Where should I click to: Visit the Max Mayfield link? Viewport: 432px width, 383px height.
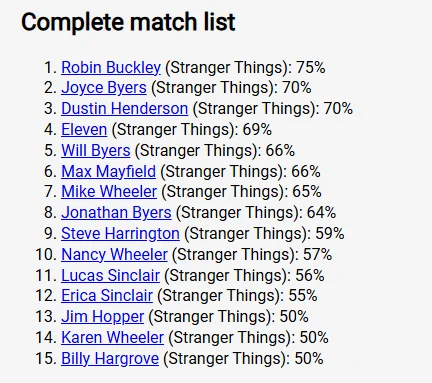[108, 171]
